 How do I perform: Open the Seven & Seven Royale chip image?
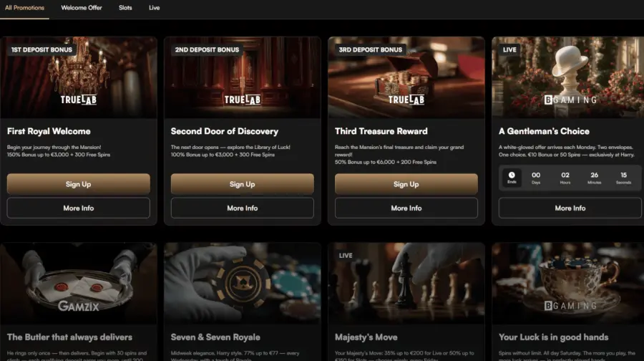tap(243, 283)
